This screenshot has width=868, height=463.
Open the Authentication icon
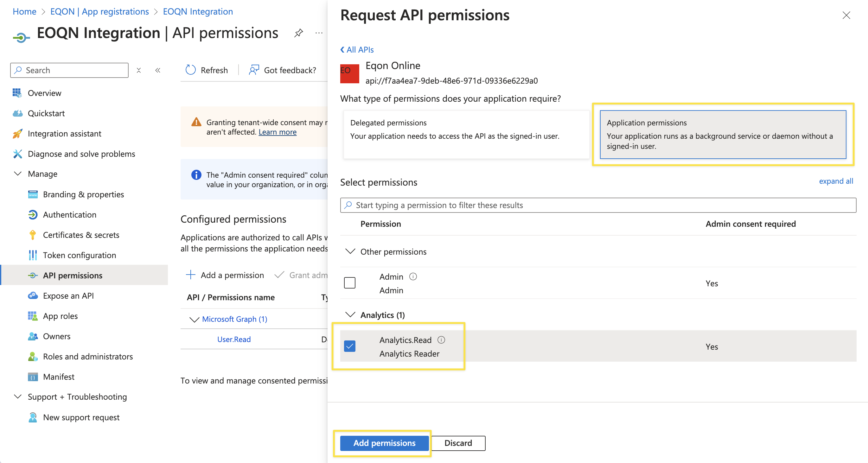coord(33,215)
